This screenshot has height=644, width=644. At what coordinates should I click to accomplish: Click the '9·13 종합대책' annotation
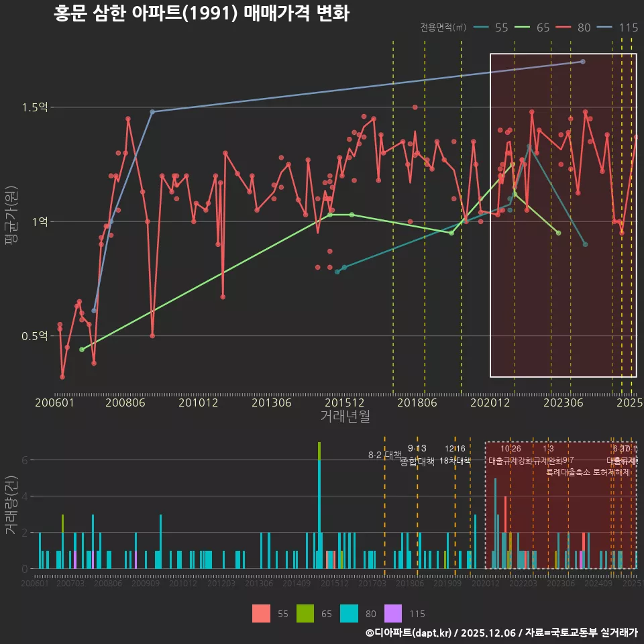tap(418, 456)
